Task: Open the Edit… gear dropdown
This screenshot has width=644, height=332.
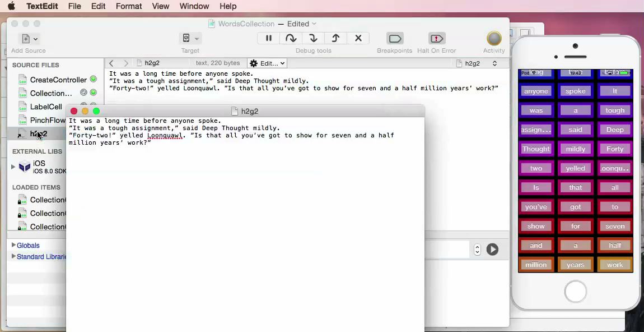Action: click(267, 63)
